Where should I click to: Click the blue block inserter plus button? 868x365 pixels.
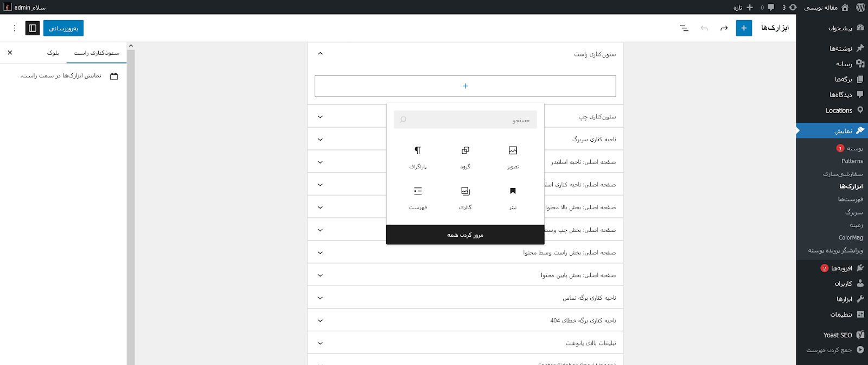coord(744,28)
